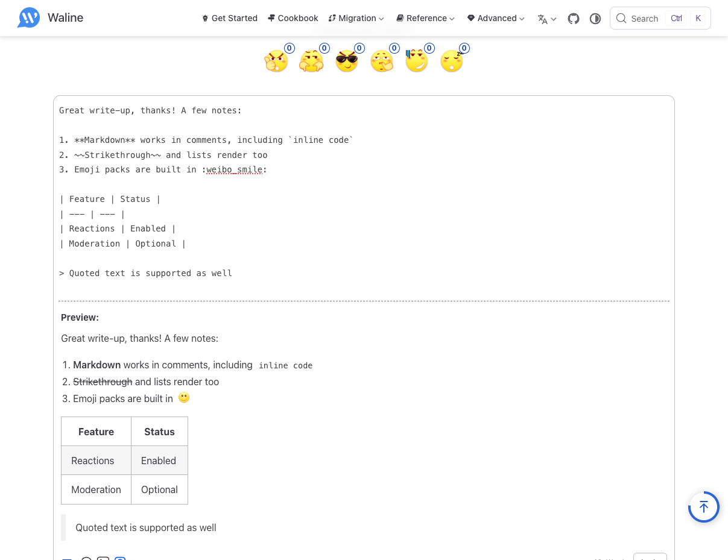Click the 'Moderation' table cell
Screen dimensions: 728x560
96,489
